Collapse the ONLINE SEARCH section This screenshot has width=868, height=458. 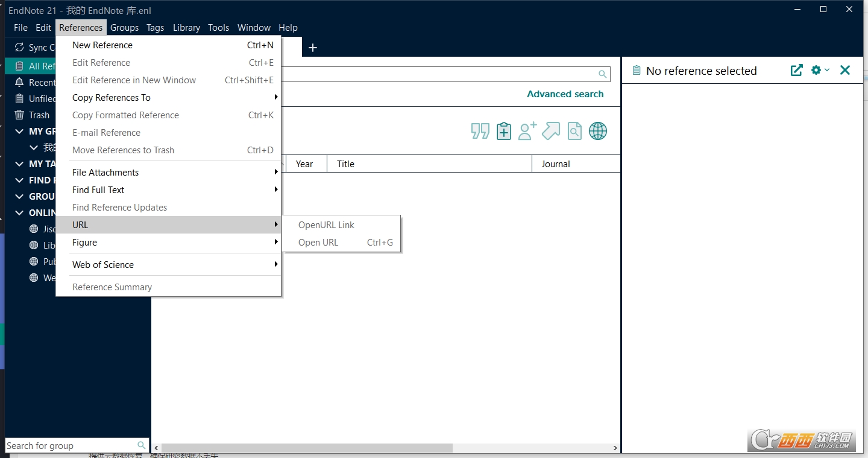(x=19, y=213)
